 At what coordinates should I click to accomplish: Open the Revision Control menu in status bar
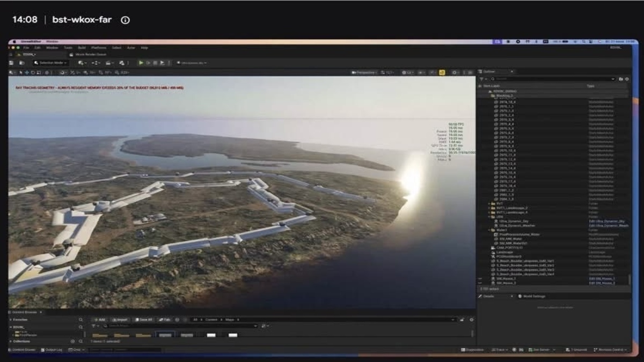[610, 350]
